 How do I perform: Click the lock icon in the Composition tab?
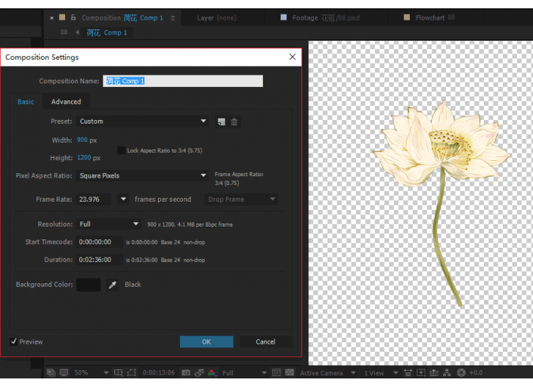(73, 17)
